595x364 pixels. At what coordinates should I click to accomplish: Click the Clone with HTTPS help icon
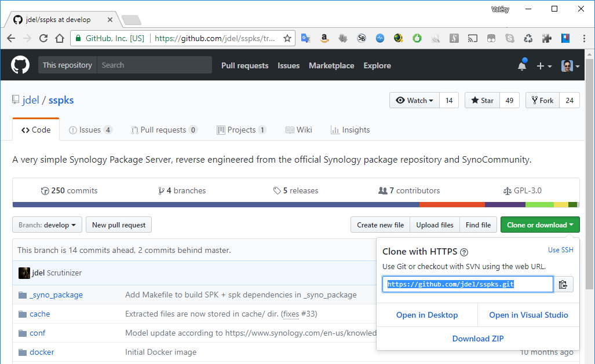click(463, 252)
